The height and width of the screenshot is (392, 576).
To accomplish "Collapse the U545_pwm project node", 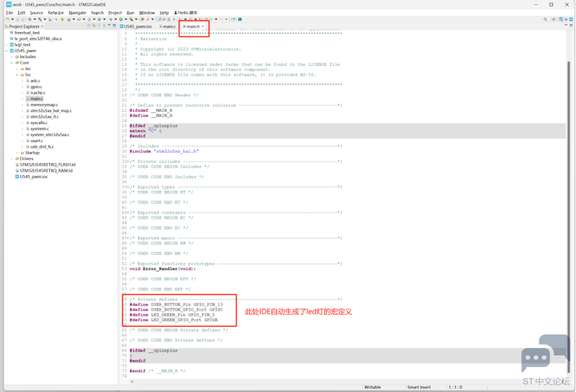I will (7, 51).
